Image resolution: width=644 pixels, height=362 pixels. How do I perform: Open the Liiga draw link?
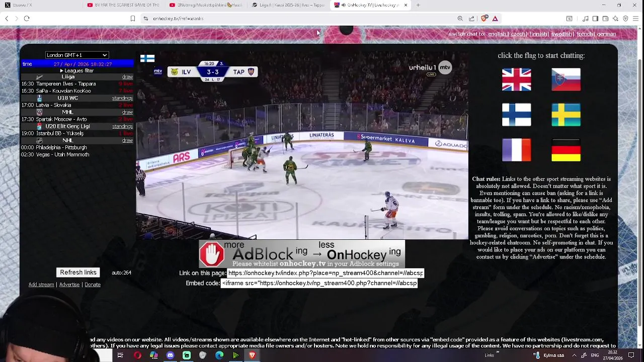click(x=127, y=77)
